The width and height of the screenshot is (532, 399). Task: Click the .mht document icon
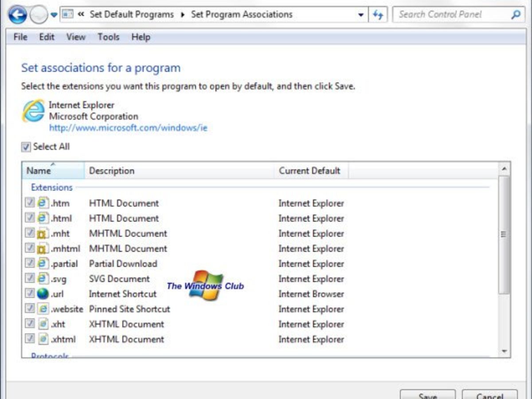click(x=43, y=234)
